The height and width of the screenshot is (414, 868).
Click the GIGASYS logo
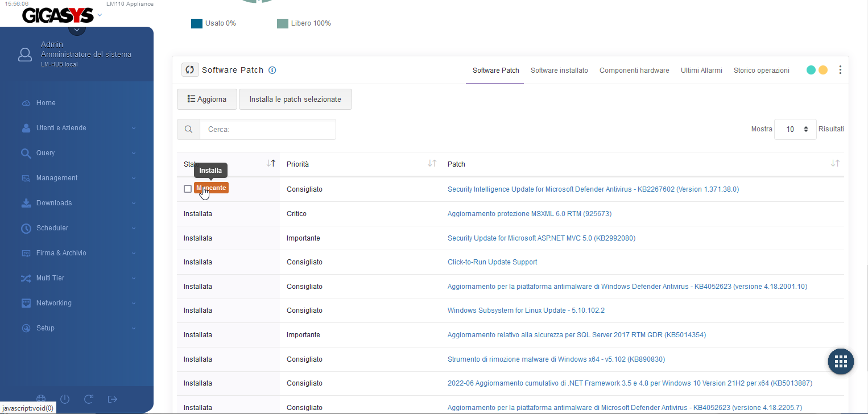tap(57, 16)
